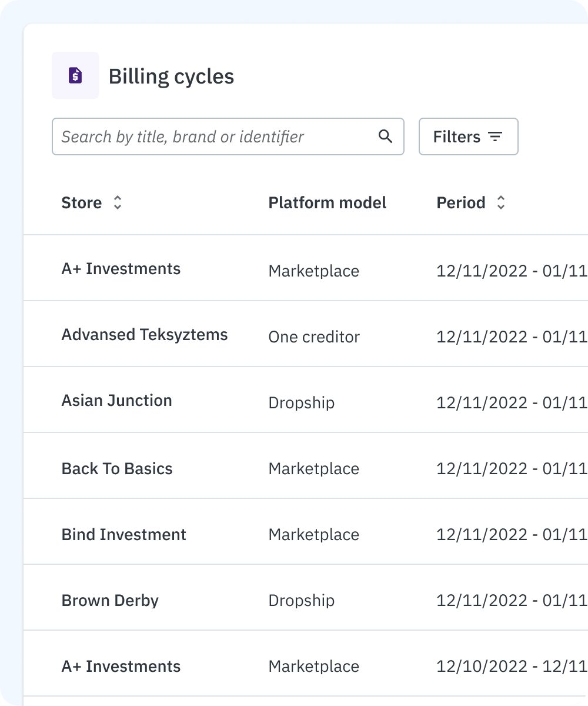Click the Billing cycles page title
The image size is (588, 706).
171,75
